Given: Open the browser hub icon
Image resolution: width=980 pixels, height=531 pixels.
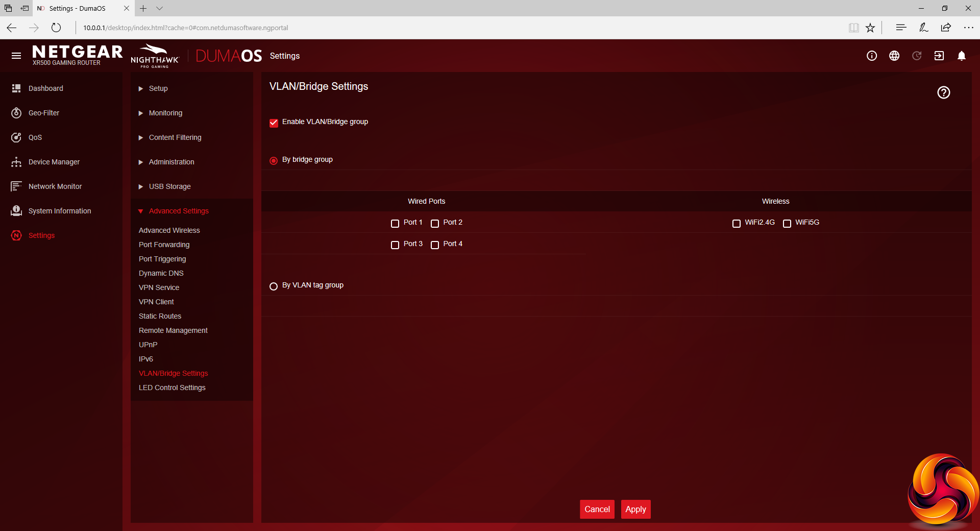Looking at the screenshot, I should [901, 28].
